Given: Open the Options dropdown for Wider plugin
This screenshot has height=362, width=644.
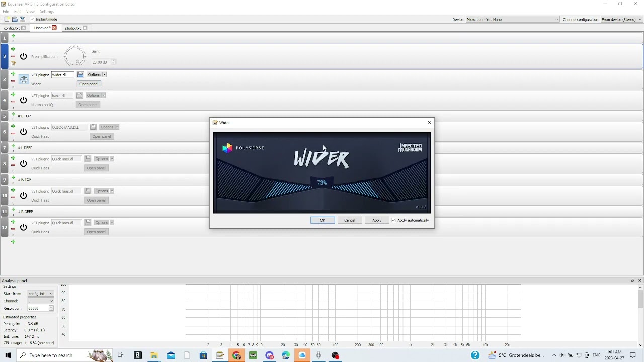Looking at the screenshot, I should tap(96, 75).
